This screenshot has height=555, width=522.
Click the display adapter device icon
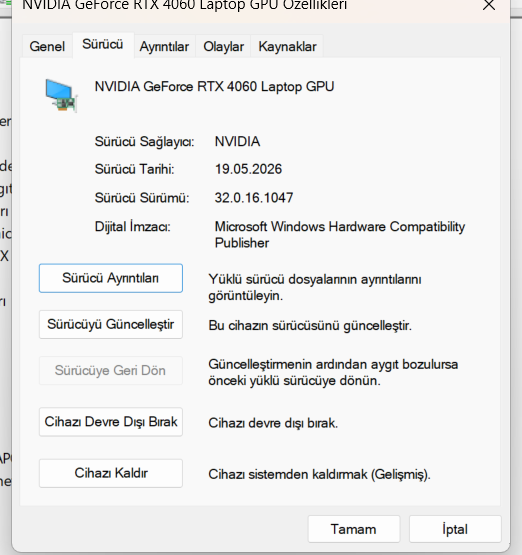pyautogui.click(x=61, y=95)
